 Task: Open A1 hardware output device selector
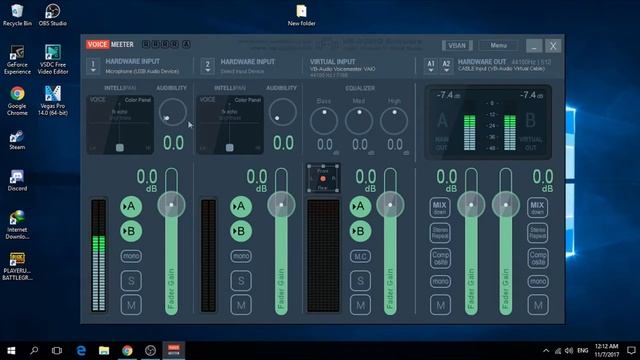coord(431,65)
